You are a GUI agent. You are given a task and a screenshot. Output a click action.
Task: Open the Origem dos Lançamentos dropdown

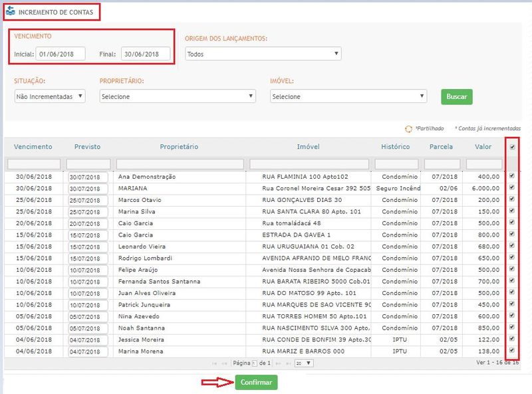tap(263, 54)
